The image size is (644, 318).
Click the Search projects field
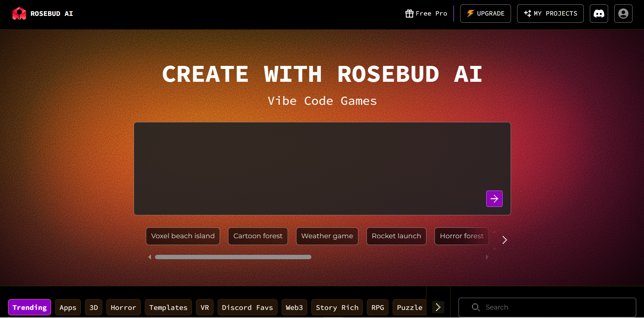click(547, 307)
